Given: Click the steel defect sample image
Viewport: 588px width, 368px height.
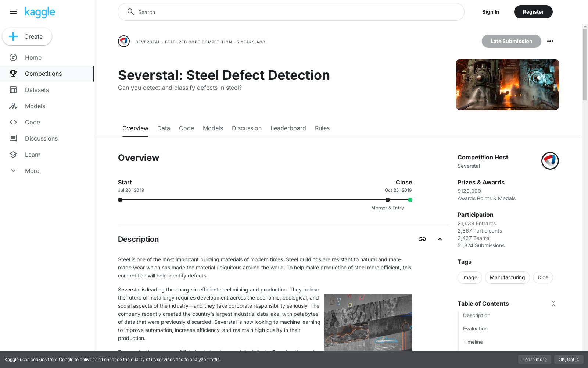Looking at the screenshot, I should click(368, 322).
